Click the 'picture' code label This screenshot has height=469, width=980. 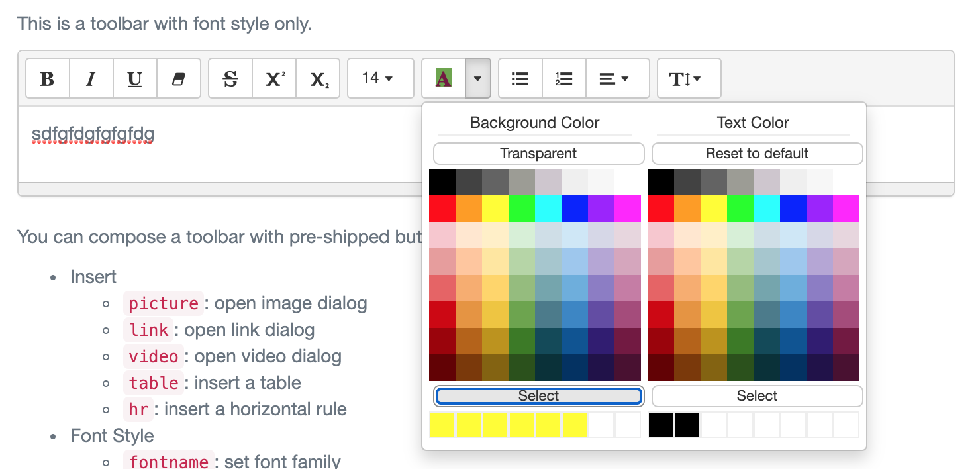coord(164,303)
